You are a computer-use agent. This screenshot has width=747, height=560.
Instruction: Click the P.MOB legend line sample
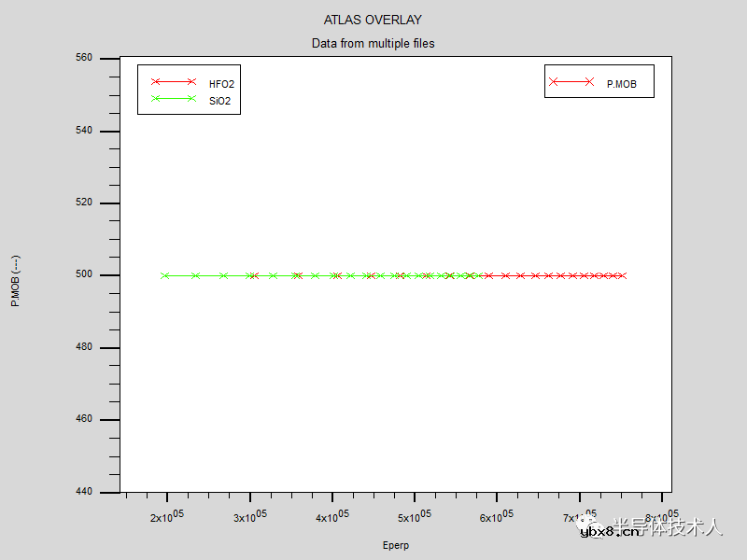(571, 82)
